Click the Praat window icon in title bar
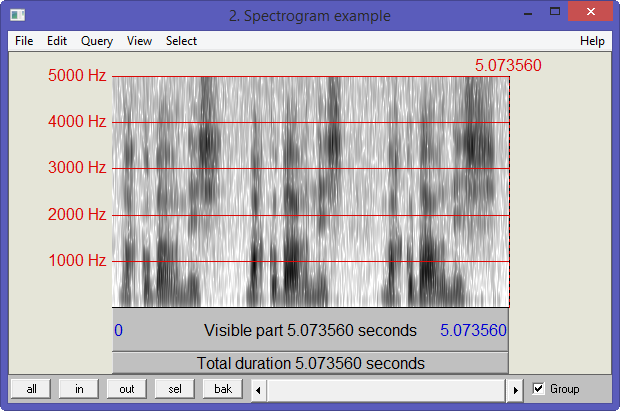 point(17,15)
